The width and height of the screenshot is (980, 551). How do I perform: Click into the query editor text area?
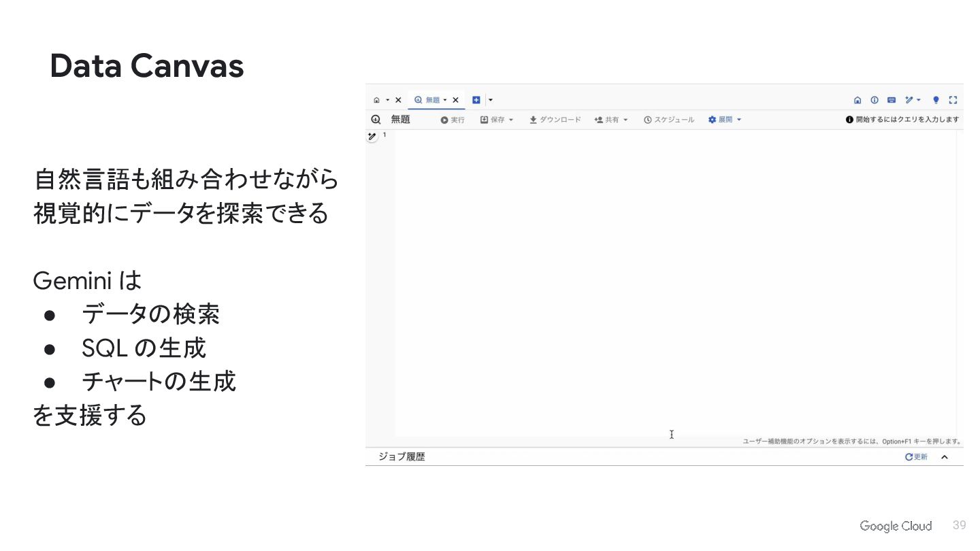(675, 282)
